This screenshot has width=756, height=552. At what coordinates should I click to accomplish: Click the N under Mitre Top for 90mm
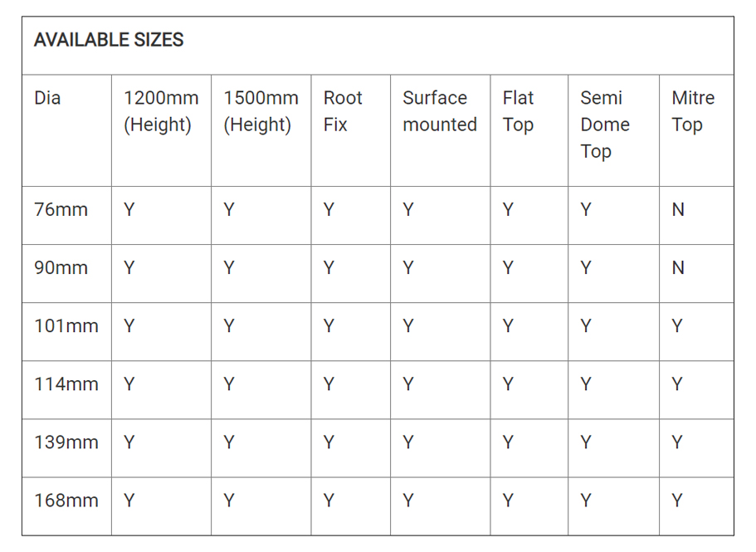tap(678, 267)
